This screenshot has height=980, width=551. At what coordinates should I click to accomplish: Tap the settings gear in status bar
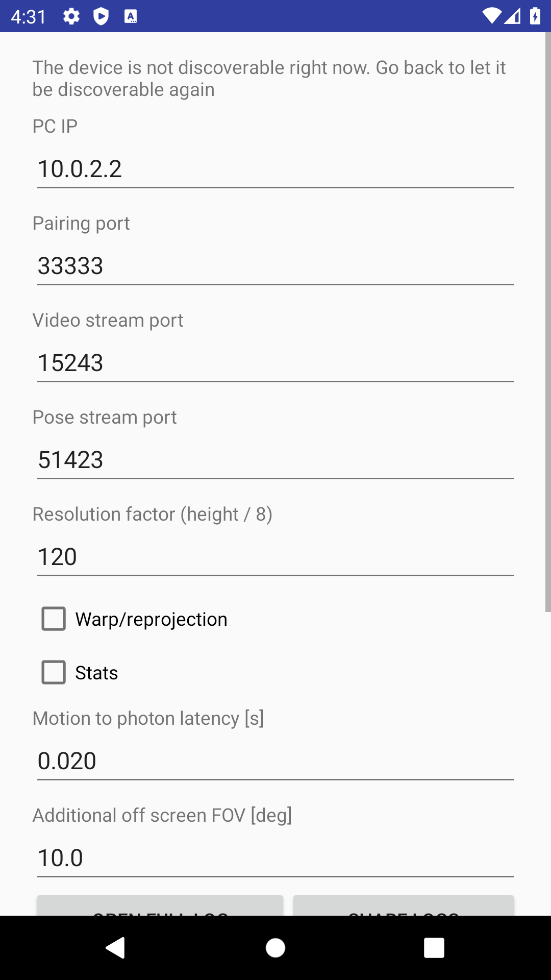71,17
